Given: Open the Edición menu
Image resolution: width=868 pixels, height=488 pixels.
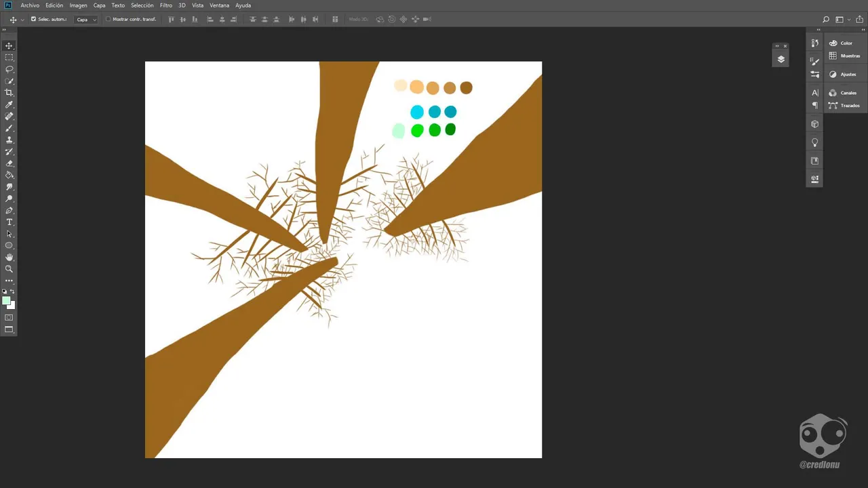Looking at the screenshot, I should 54,5.
